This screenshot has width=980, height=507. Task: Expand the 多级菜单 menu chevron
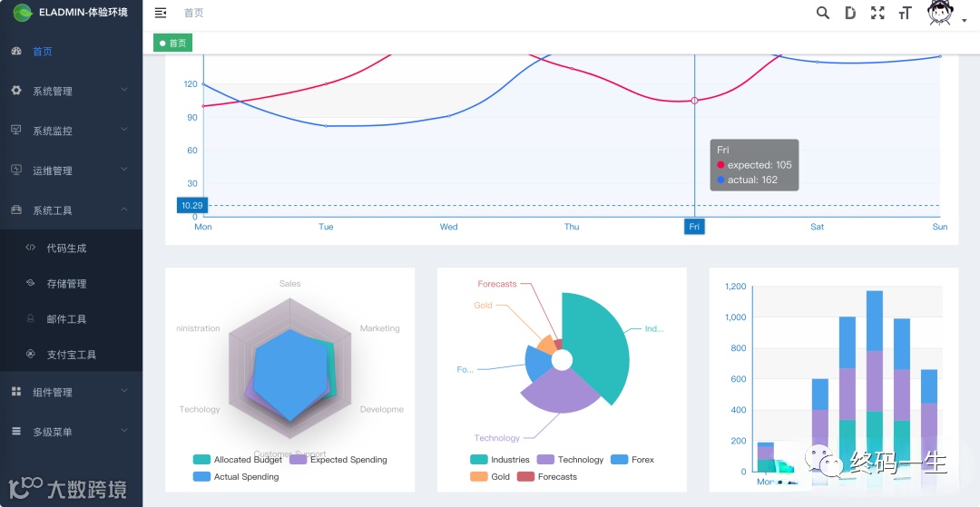coord(124,431)
